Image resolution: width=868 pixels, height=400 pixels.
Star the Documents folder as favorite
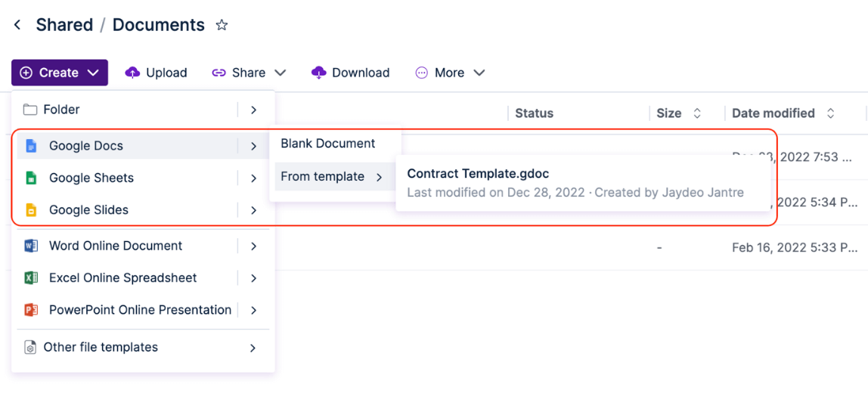pos(222,25)
